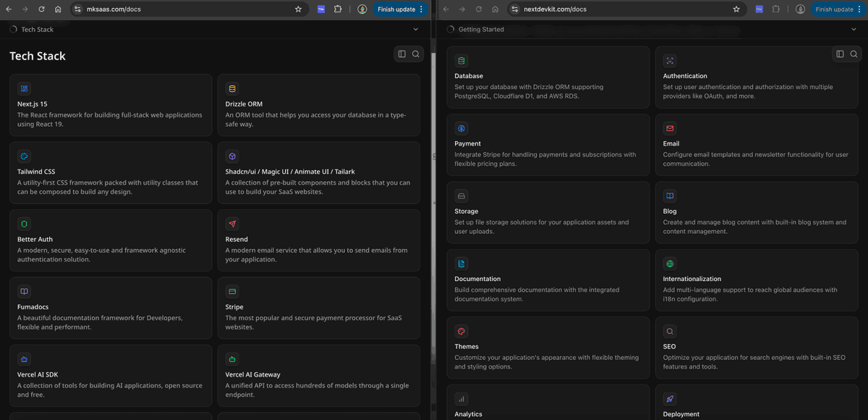Go back in the nextdevkit window
Viewport: 868px width, 420px height.
tap(446, 9)
